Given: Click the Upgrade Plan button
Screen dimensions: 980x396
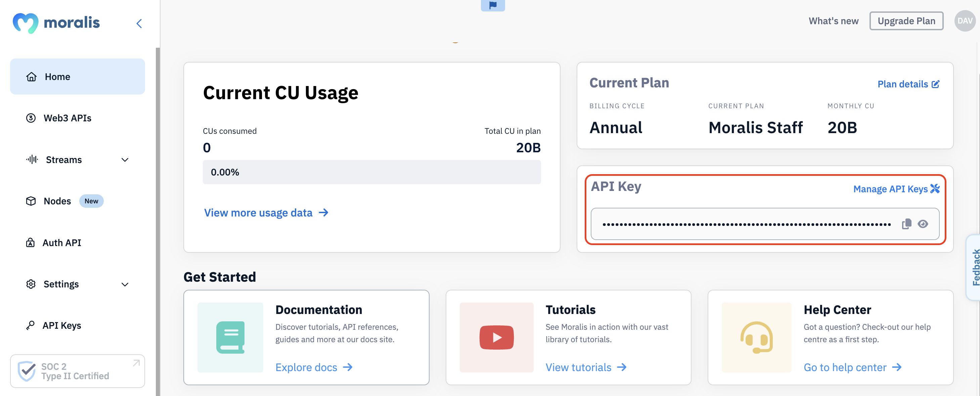Looking at the screenshot, I should 906,21.
